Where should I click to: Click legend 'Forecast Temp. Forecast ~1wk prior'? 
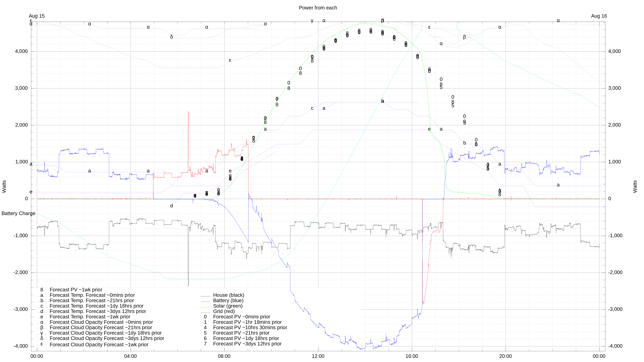point(90,317)
